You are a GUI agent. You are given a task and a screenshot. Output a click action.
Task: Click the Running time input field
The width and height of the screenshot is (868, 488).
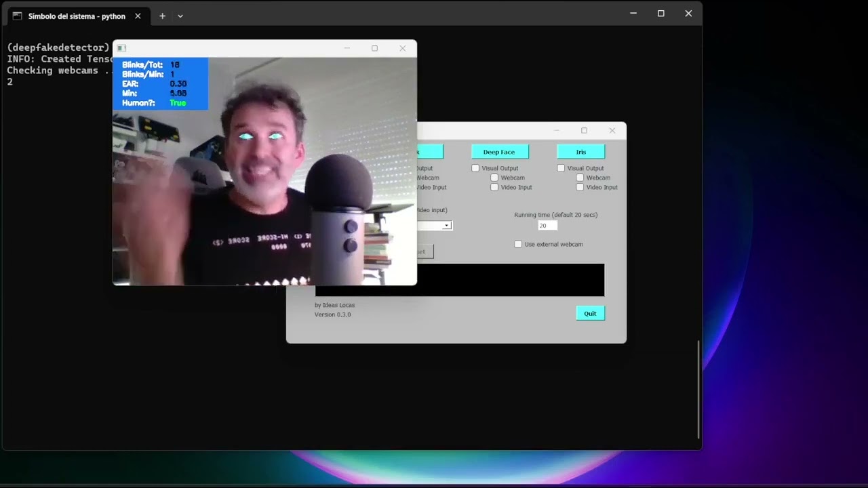pos(547,226)
